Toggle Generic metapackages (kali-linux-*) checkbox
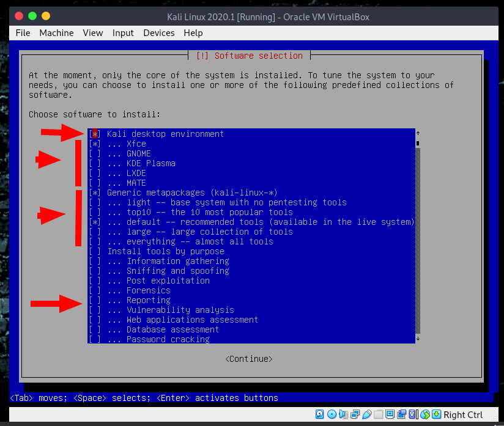The image size is (504, 426). click(94, 193)
